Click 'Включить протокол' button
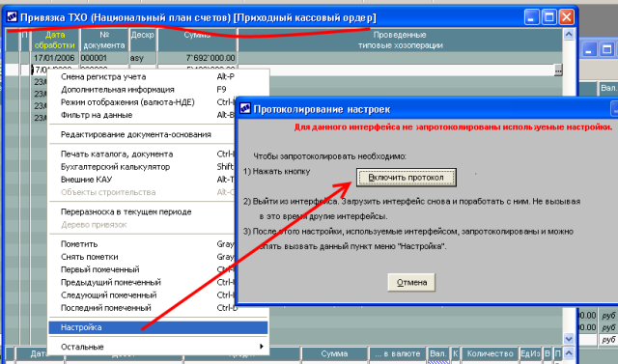The width and height of the screenshot is (618, 364). (407, 178)
